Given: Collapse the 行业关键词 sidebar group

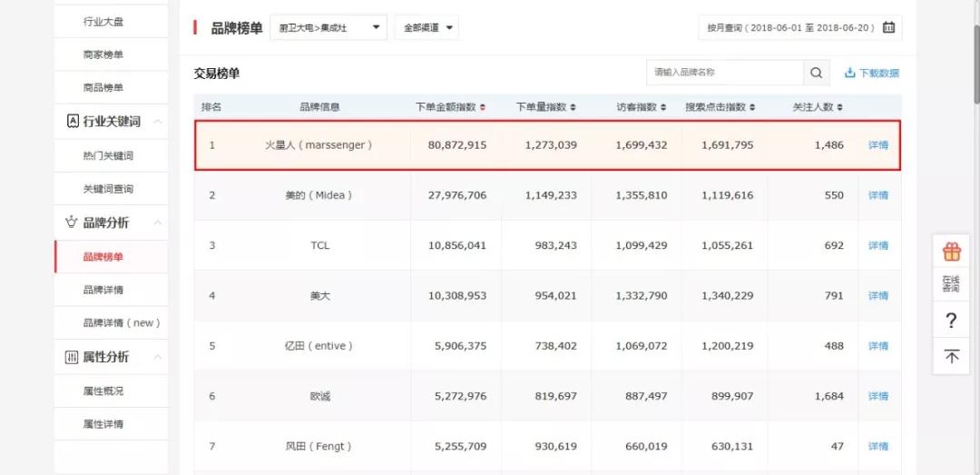Looking at the screenshot, I should 158,122.
